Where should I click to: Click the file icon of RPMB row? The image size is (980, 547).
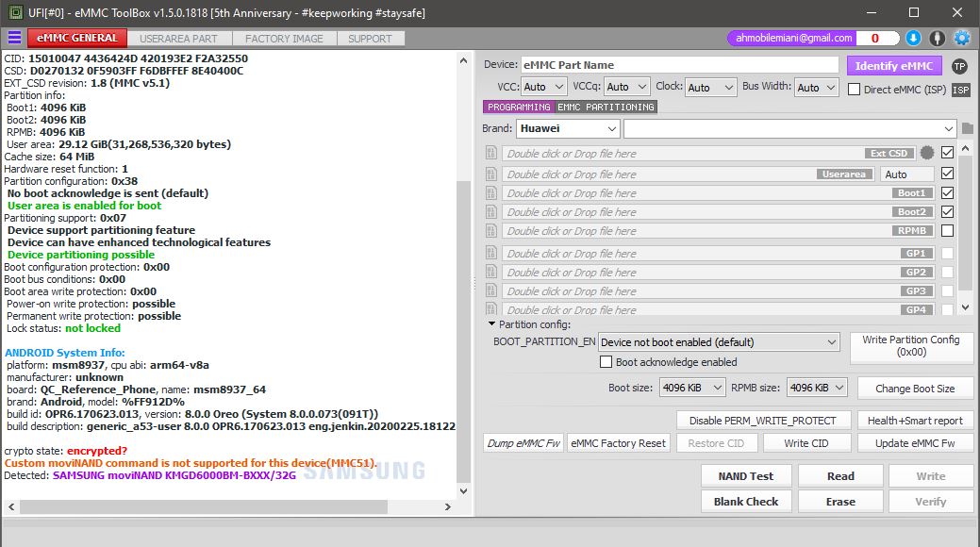coord(491,231)
